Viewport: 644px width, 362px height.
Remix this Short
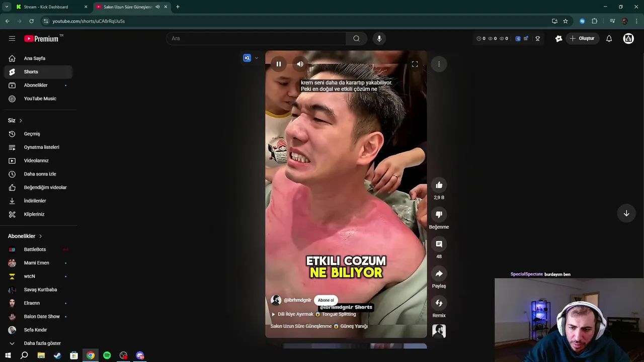click(439, 303)
